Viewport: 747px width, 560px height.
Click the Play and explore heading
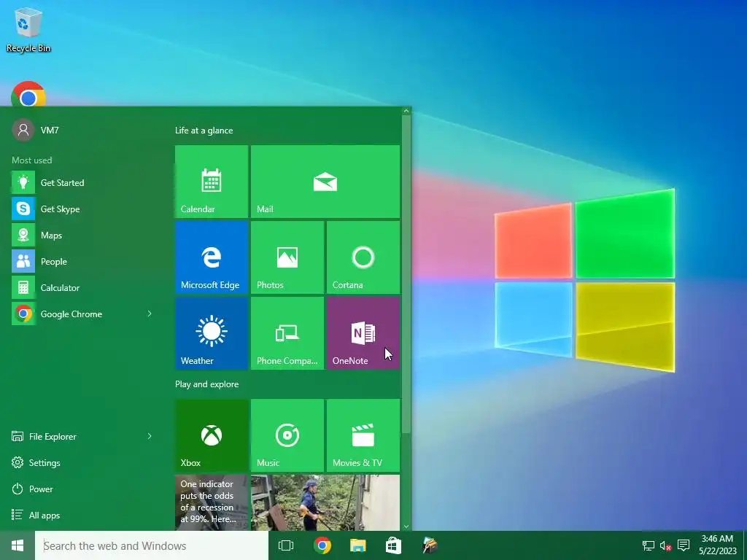point(206,384)
